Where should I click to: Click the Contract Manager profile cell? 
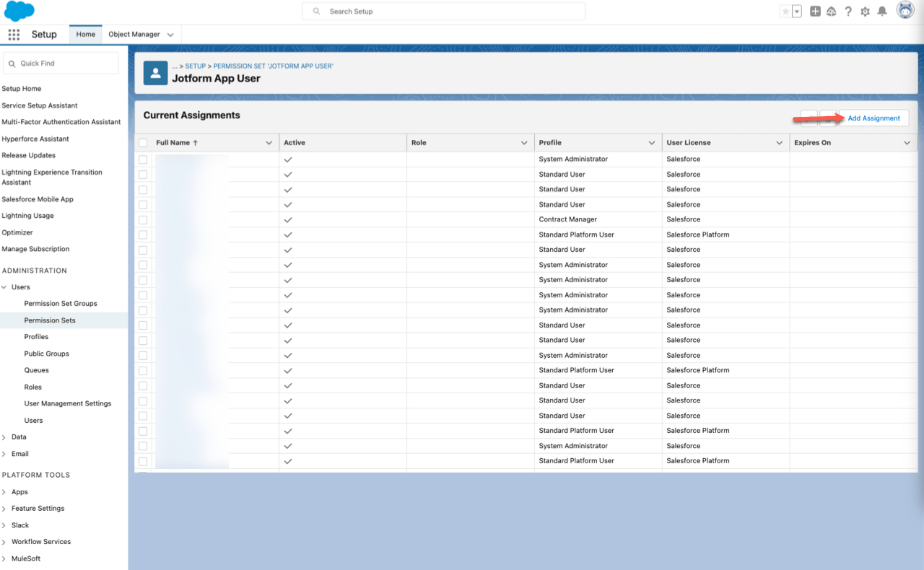tap(598, 219)
